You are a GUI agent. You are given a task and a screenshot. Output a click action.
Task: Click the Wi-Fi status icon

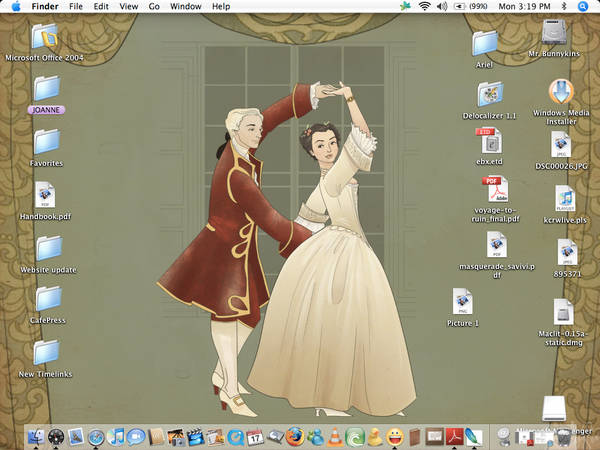424,7
